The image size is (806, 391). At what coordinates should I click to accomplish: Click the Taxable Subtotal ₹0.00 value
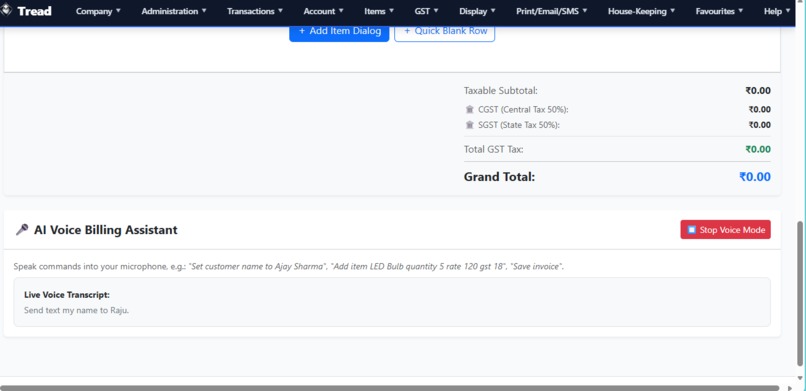[x=758, y=91]
